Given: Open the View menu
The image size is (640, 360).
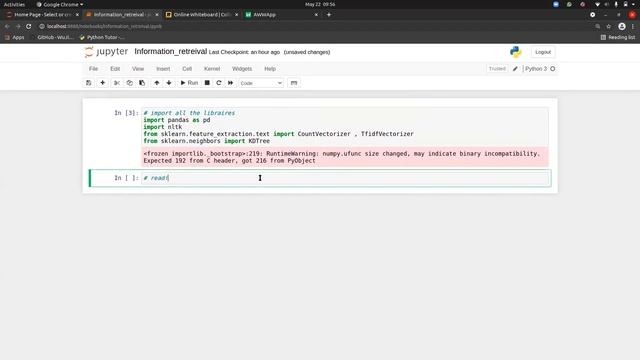Looking at the screenshot, I should [138, 69].
